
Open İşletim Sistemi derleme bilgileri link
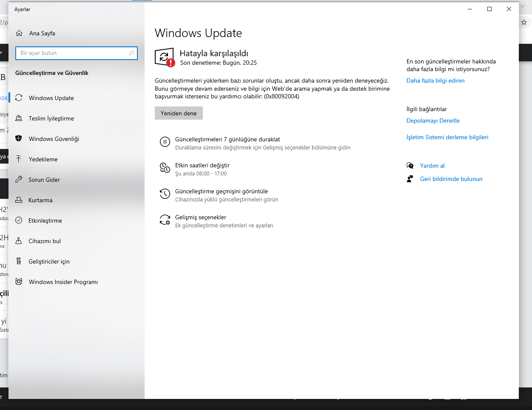pos(447,137)
